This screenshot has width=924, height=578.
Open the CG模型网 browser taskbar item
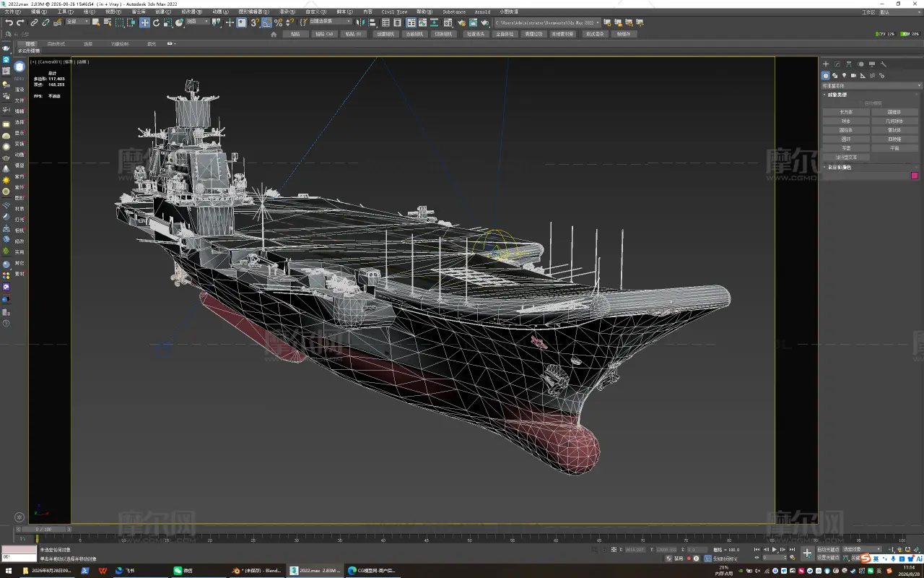tap(372, 571)
